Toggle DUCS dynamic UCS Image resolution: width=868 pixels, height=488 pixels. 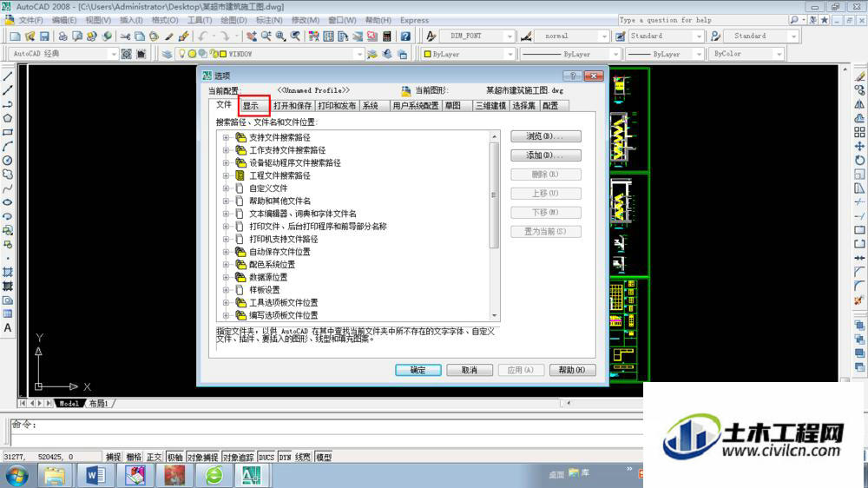266,457
